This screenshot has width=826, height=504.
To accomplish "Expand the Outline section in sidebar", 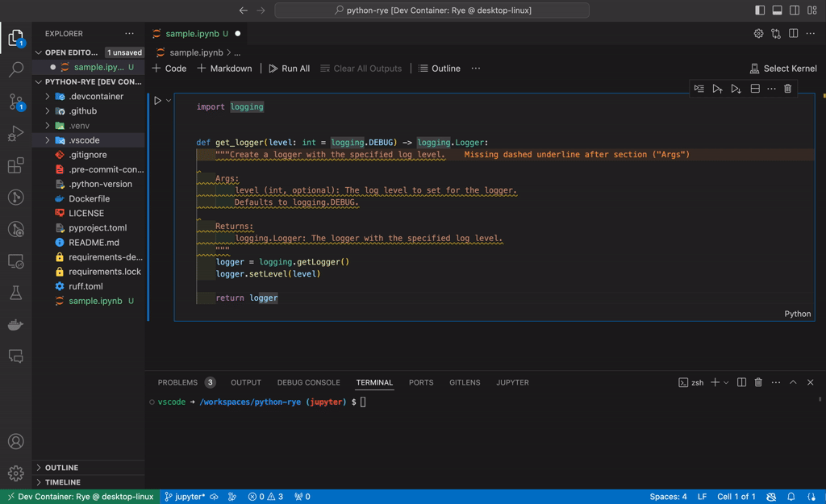I will [x=39, y=468].
